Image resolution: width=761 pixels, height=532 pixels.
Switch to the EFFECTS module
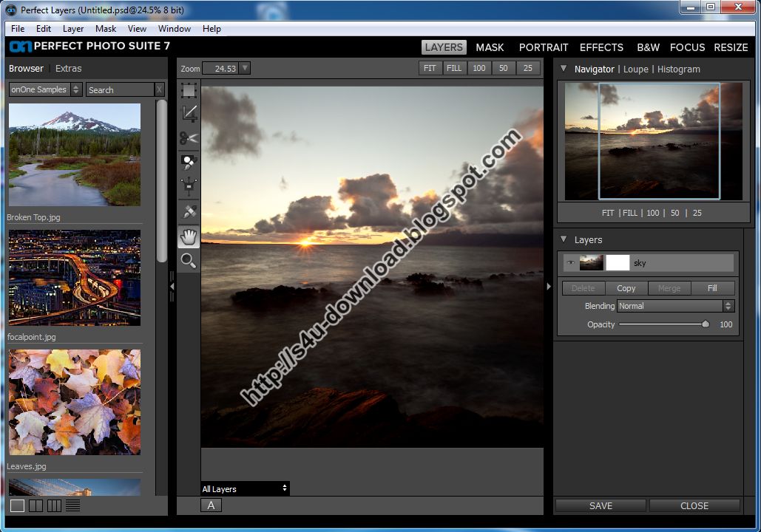point(601,47)
